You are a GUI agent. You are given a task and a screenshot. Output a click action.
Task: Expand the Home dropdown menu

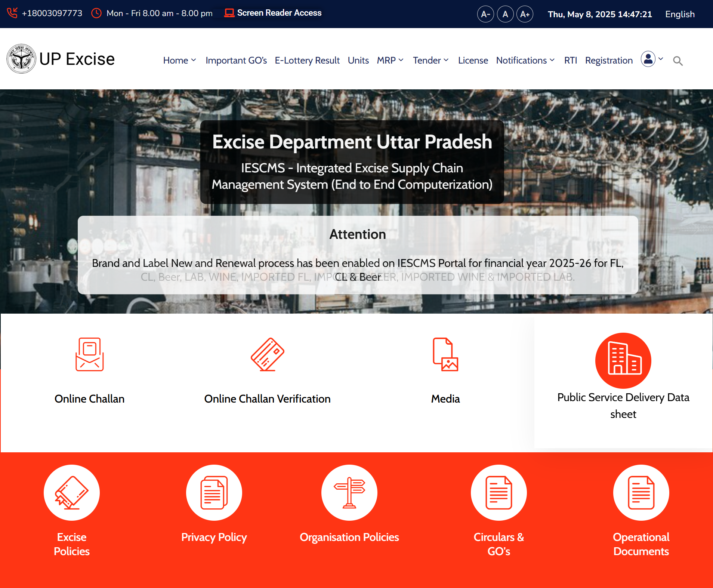click(180, 60)
